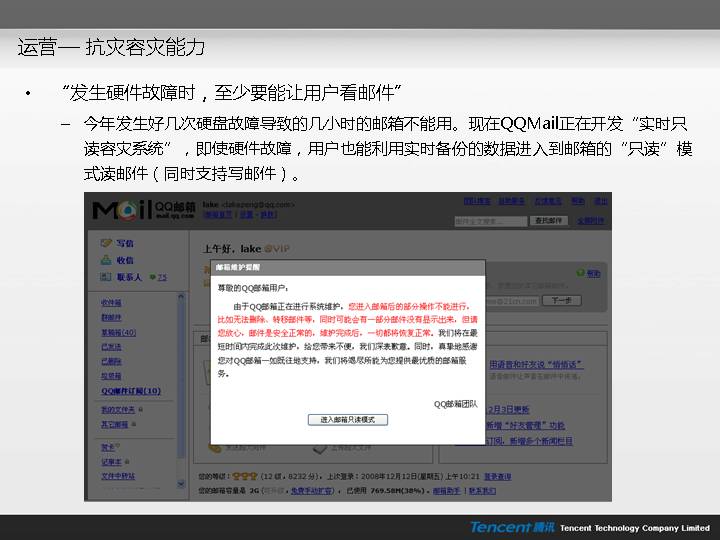Viewport: 720px width, 540px height.
Task: Open 文件中转站 in sidebar
Action: pos(118,476)
